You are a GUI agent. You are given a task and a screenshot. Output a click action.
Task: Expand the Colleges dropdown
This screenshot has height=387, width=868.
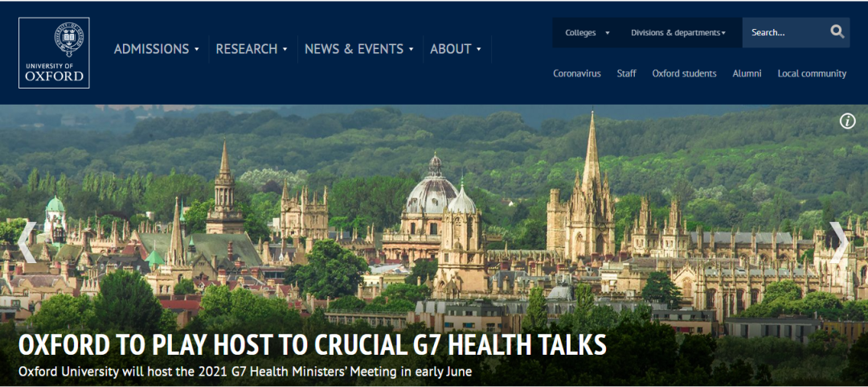pyautogui.click(x=587, y=33)
